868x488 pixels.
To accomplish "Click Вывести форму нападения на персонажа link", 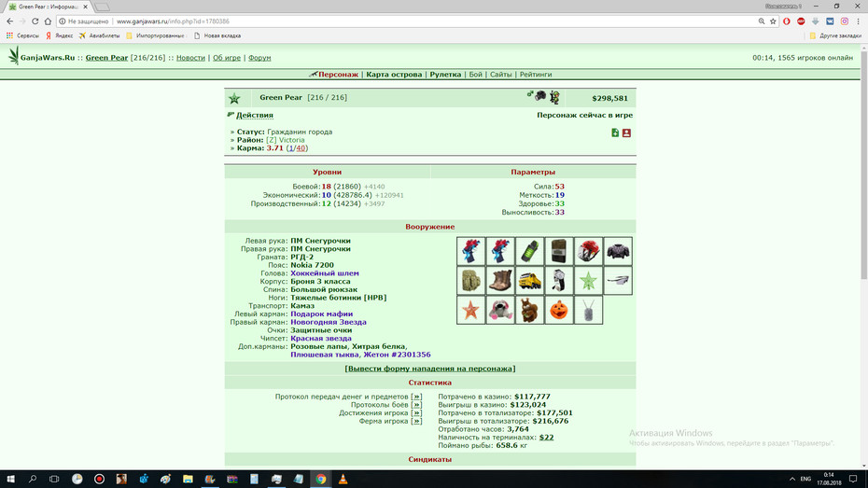I will click(430, 369).
